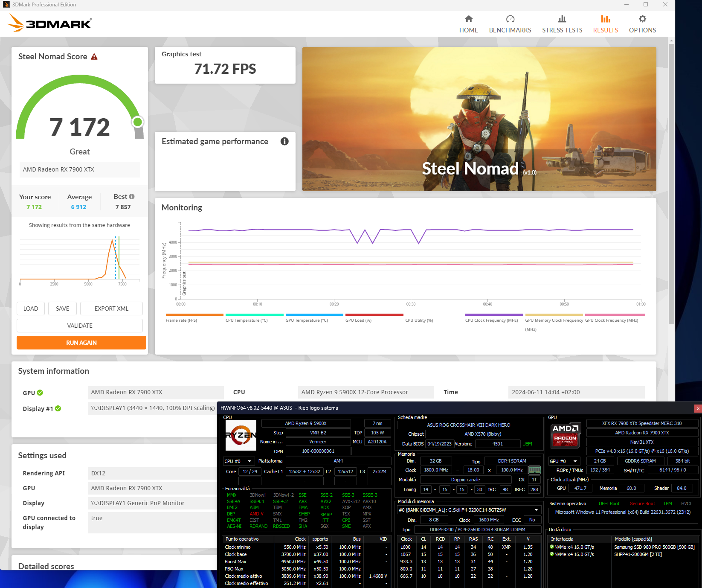Click XFX RX 7900 XTX Speedster MERC 310
Image resolution: width=702 pixels, height=588 pixels.
pos(642,423)
